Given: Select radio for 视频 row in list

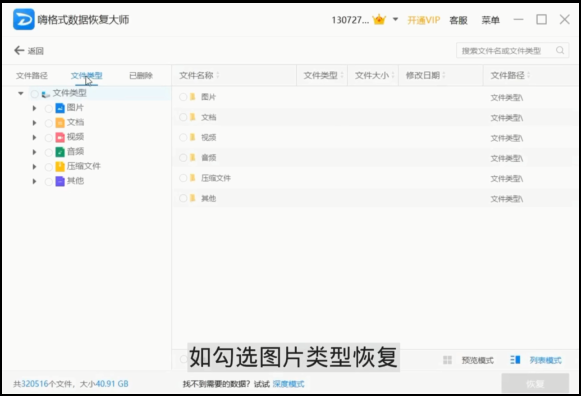Looking at the screenshot, I should [183, 137].
